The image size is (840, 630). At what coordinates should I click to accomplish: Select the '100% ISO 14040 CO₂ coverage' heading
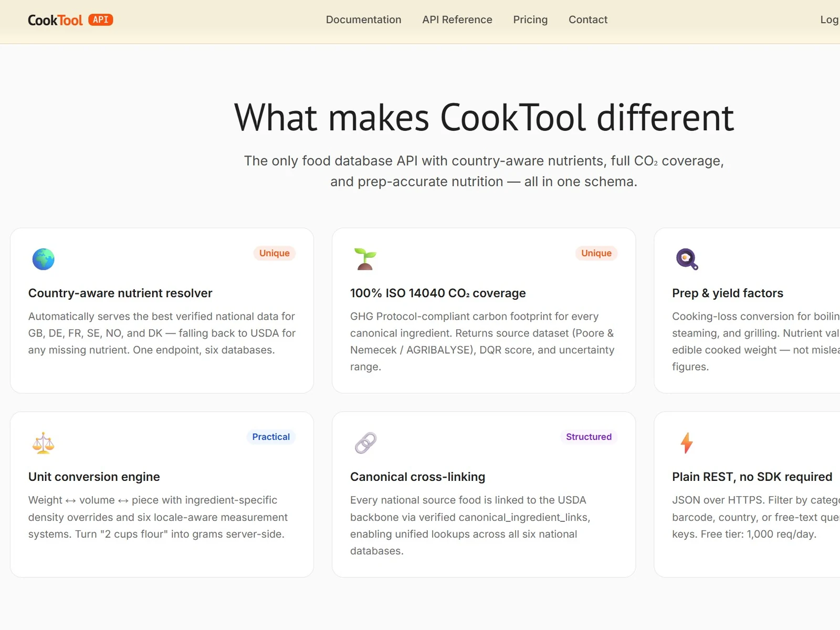click(x=438, y=293)
